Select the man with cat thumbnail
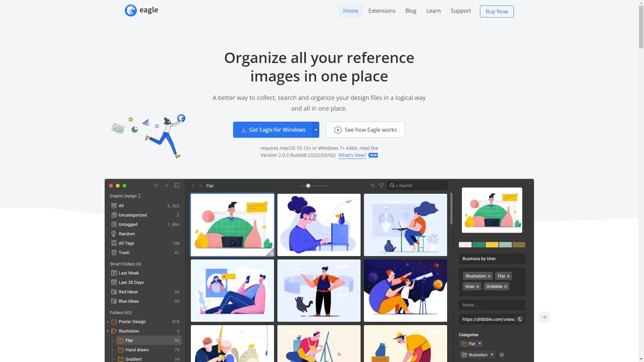The image size is (644, 362). pos(319,291)
